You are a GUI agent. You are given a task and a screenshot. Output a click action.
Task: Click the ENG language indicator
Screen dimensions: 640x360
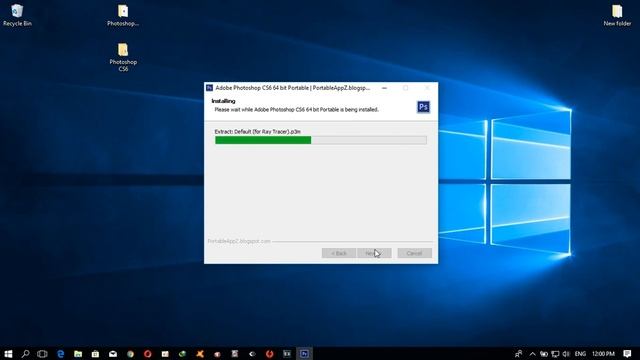580,354
